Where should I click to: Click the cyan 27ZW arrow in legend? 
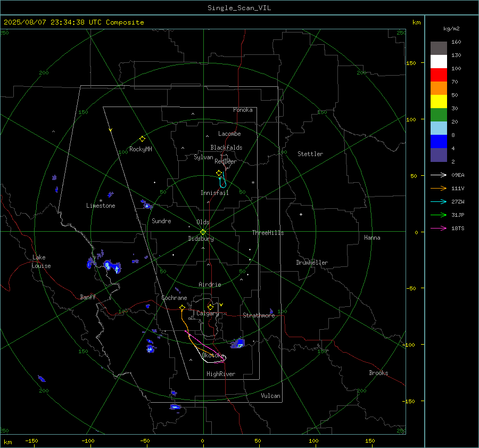tap(439, 201)
